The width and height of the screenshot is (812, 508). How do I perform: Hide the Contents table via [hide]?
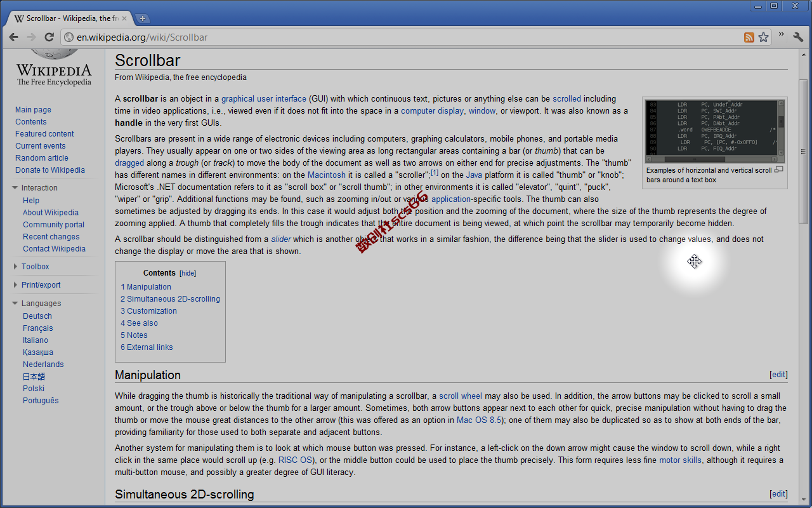click(188, 273)
